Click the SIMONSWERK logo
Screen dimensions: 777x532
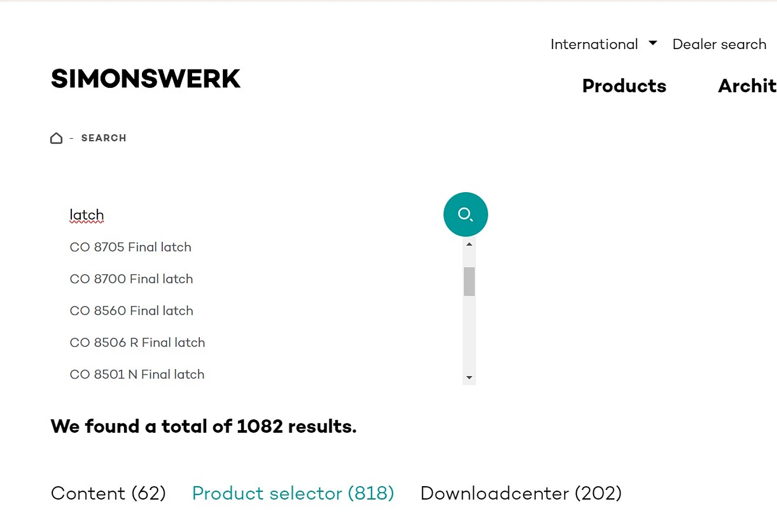(x=146, y=79)
